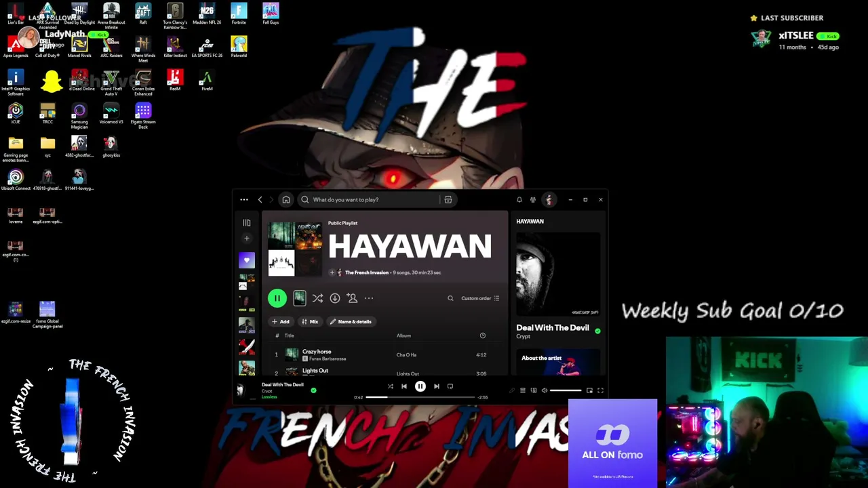Image resolution: width=868 pixels, height=488 pixels.
Task: Toggle saved checkmark in bottom player bar
Action: tap(313, 390)
